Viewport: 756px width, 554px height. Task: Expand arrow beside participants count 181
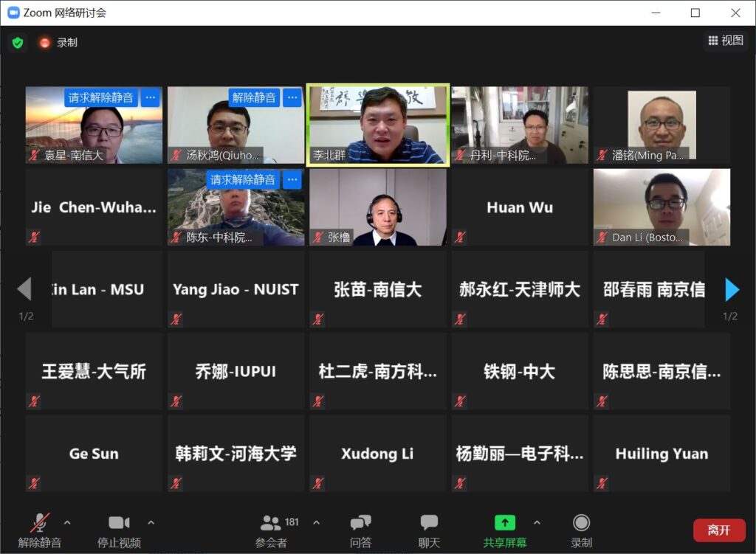click(x=316, y=522)
